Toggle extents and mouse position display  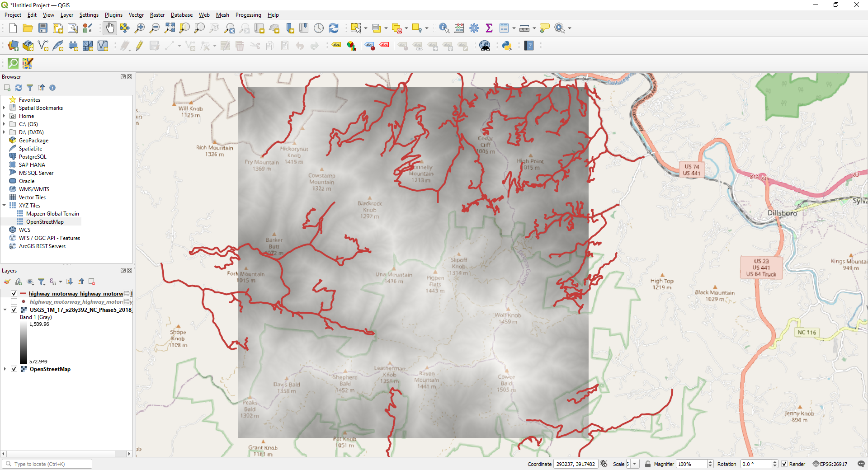click(x=604, y=464)
